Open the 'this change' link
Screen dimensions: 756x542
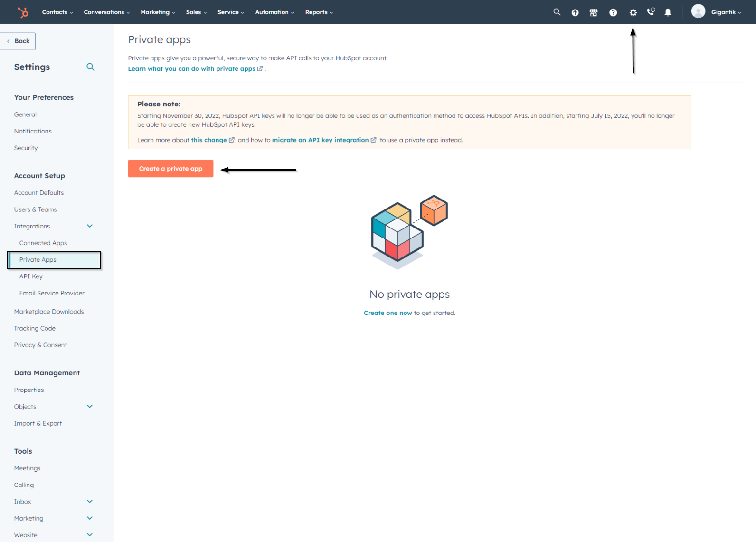coord(212,140)
